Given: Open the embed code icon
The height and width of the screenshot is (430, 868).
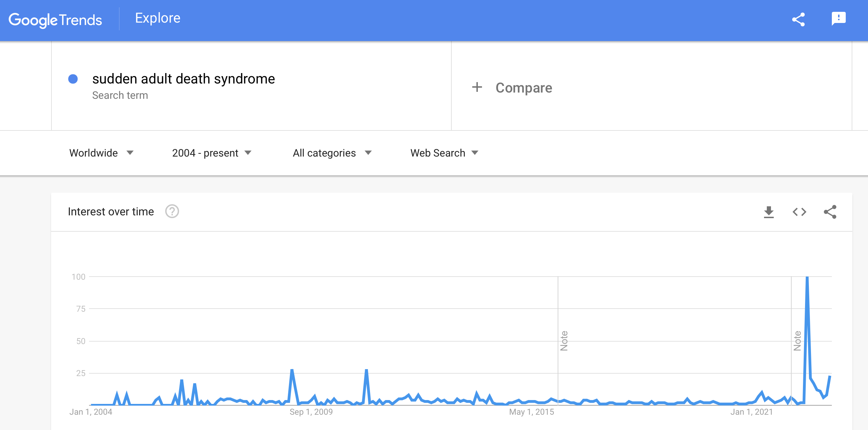Looking at the screenshot, I should click(799, 212).
